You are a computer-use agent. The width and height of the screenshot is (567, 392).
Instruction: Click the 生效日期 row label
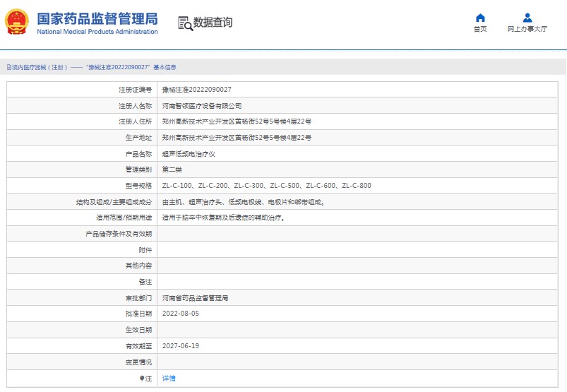click(138, 330)
